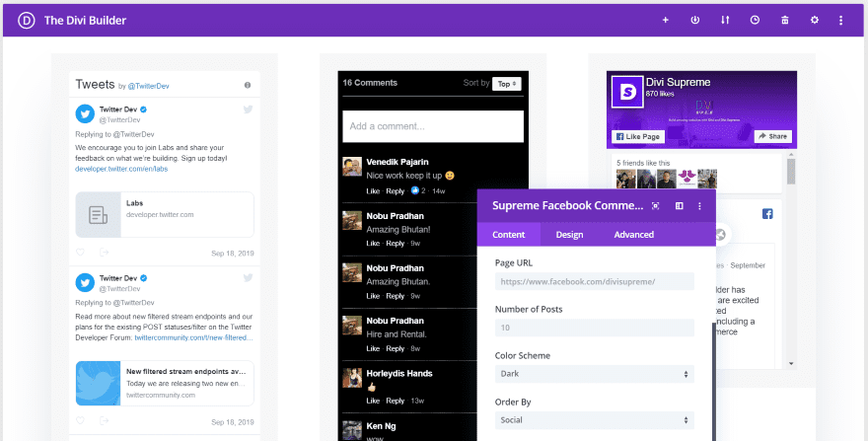Click Facebook logo icon in page feed

click(x=767, y=214)
